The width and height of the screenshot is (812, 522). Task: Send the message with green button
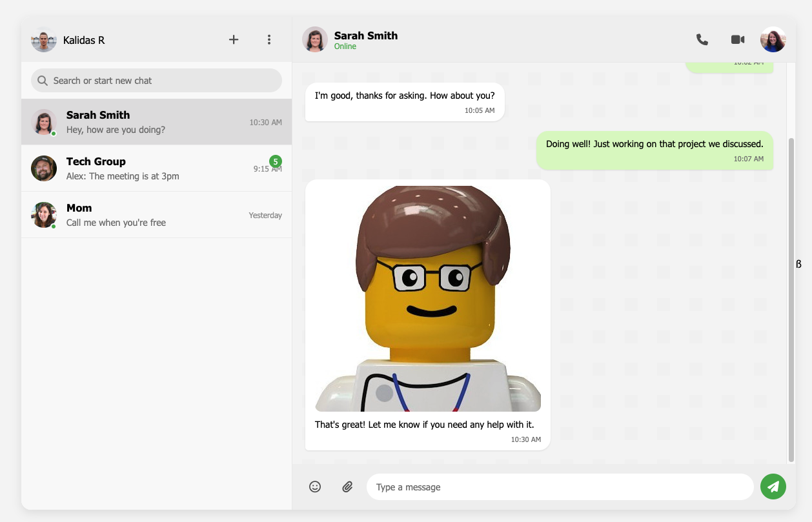pyautogui.click(x=773, y=487)
